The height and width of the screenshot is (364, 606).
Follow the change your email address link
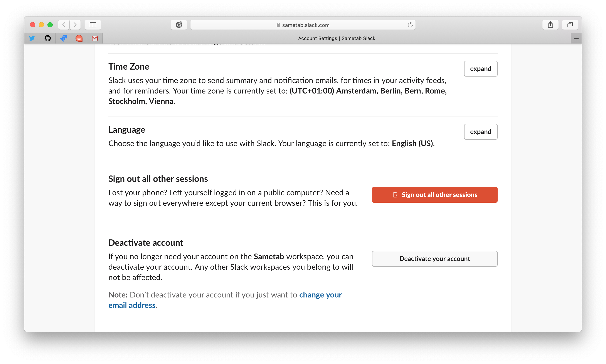320,295
